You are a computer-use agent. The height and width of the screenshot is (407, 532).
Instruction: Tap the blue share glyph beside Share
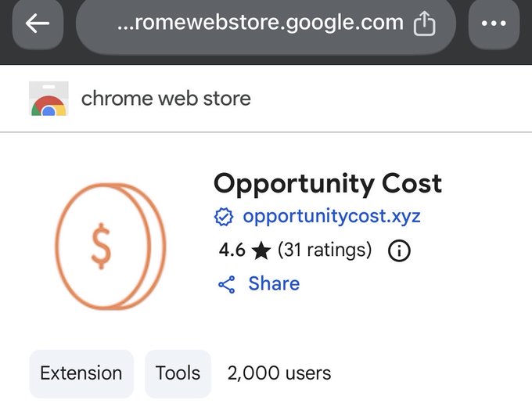pos(227,284)
